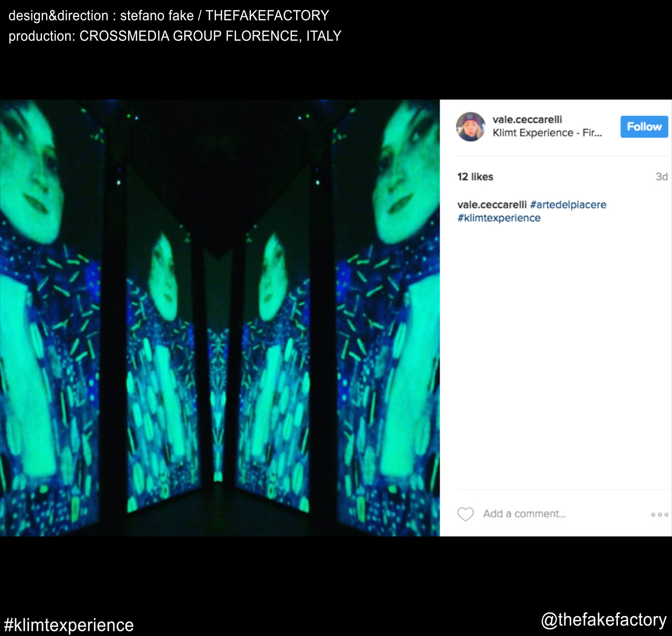Click the @thefakefactory handle text
Viewport: 672px width, 636px height.
point(604,620)
